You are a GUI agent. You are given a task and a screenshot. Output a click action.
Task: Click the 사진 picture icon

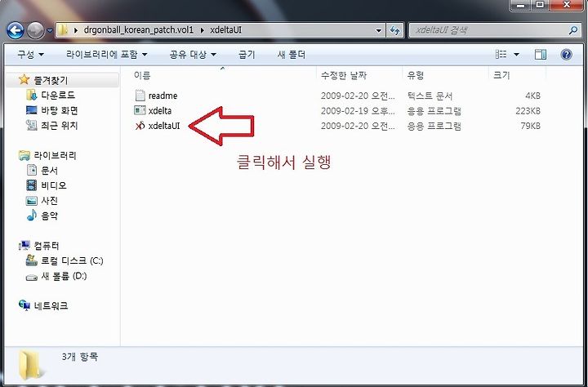[32, 201]
